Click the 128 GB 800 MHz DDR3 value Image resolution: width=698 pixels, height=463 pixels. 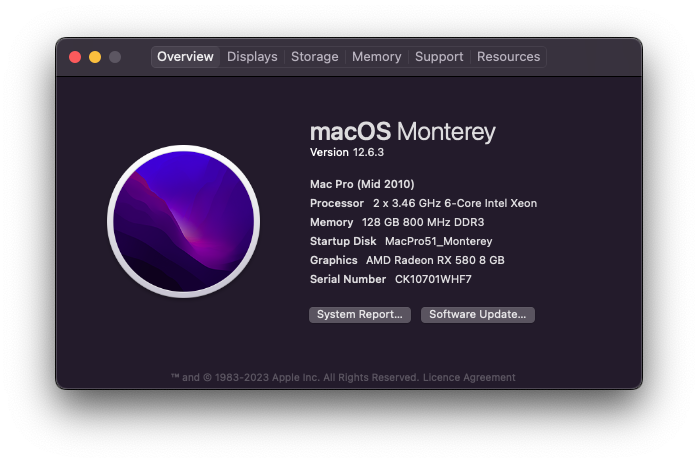click(423, 222)
